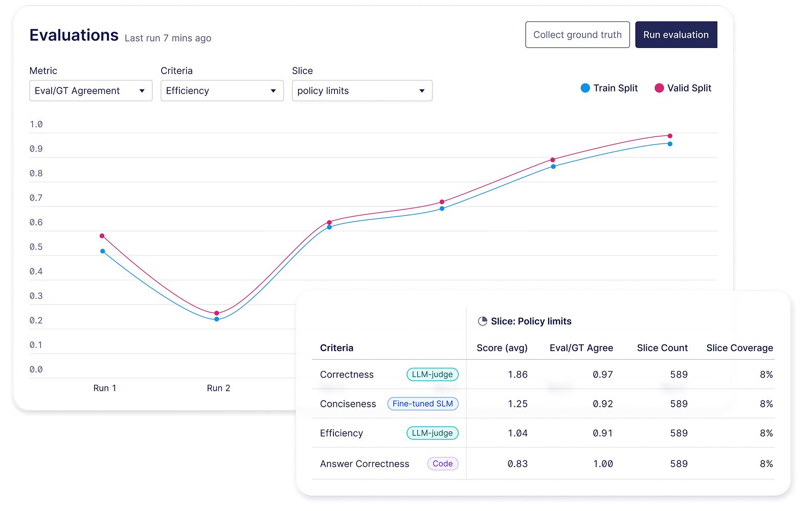Click the pie chart icon beside Slice: Policy limits
The width and height of the screenshot is (812, 511).
click(x=482, y=321)
